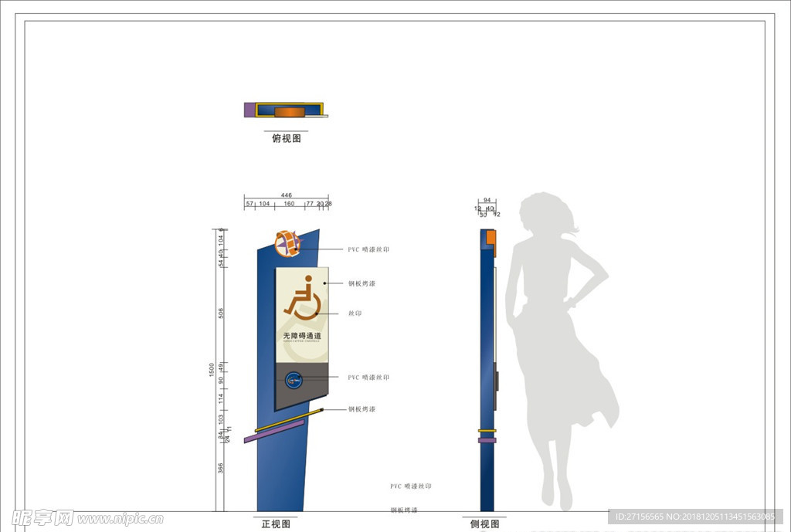Click the blue circular badge on gray panel
The width and height of the screenshot is (791, 532).
tap(293, 379)
